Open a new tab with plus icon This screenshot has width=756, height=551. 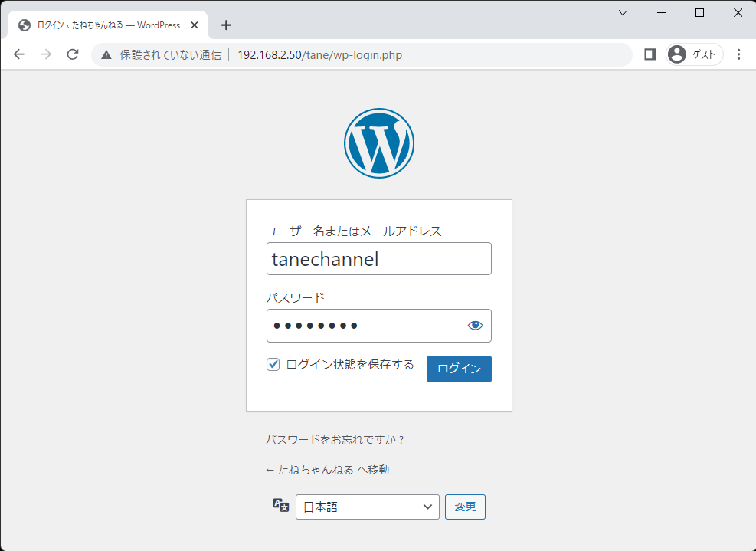[226, 25]
